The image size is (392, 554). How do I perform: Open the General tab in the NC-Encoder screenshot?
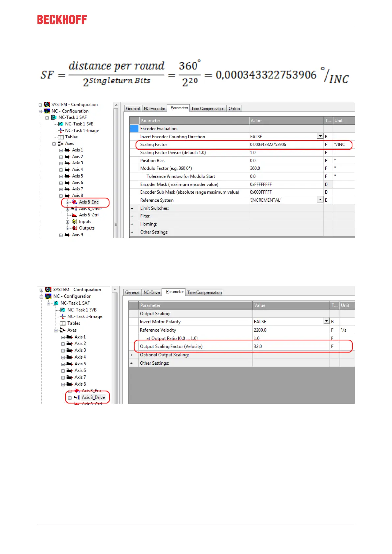pyautogui.click(x=133, y=109)
